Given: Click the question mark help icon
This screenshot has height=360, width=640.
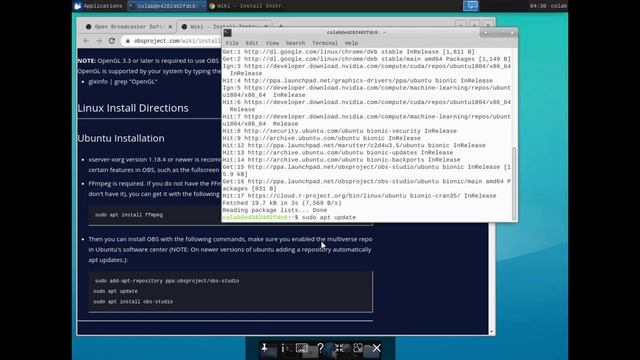Looking at the screenshot, I should pyautogui.click(x=320, y=348).
